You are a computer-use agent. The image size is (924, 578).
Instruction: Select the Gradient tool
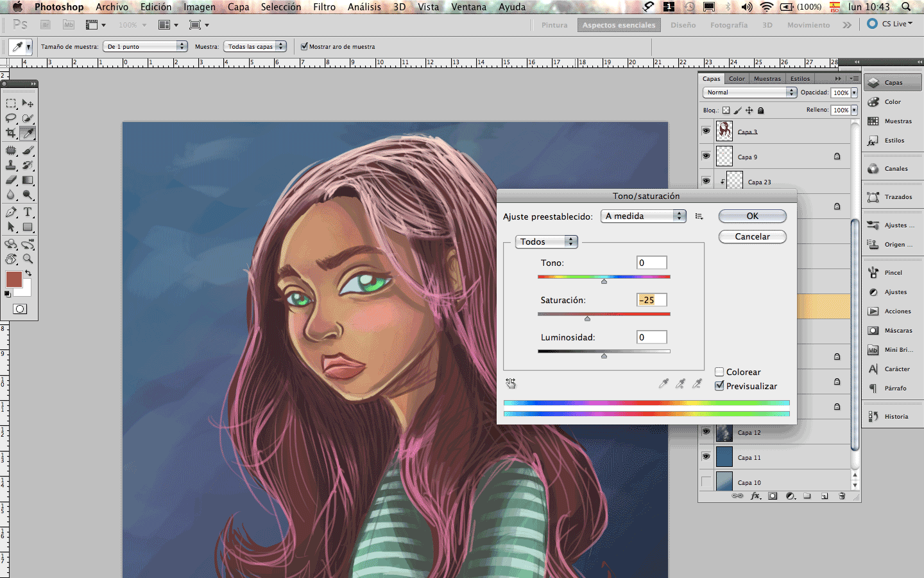28,180
